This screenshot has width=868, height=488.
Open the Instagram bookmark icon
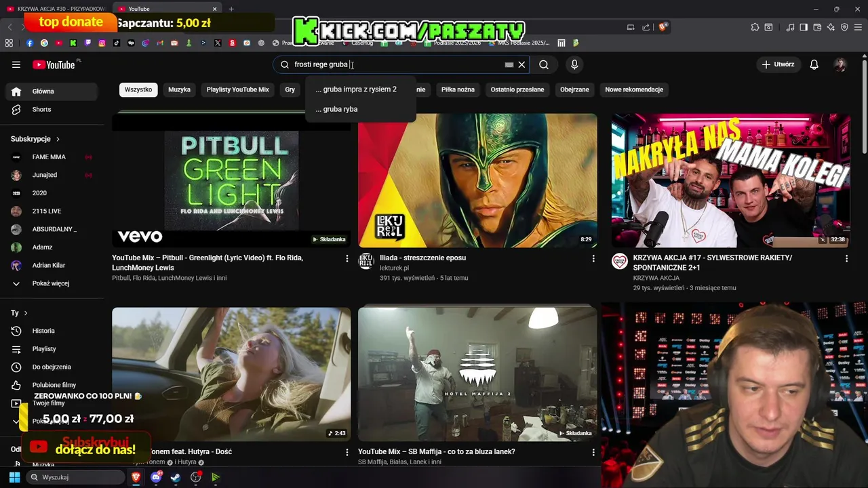tap(102, 43)
